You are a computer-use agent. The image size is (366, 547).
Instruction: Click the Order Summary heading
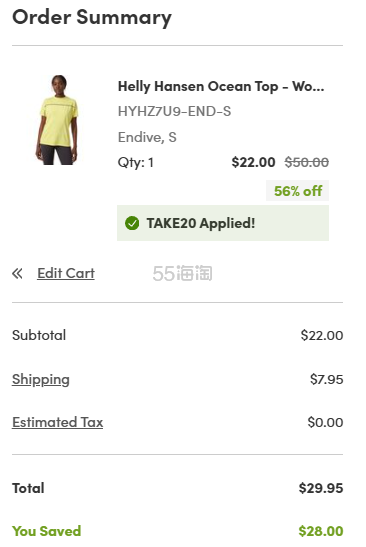92,17
